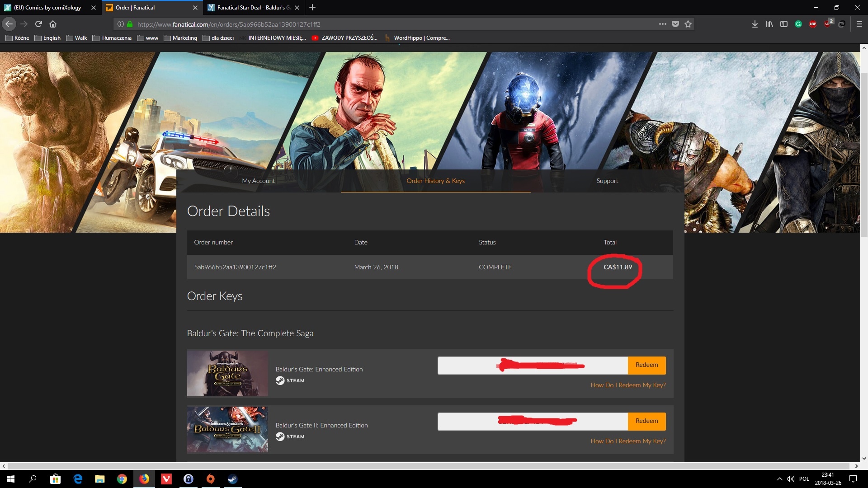Image resolution: width=868 pixels, height=488 pixels.
Task: Open the Firefox hamburger menu
Action: [859, 24]
